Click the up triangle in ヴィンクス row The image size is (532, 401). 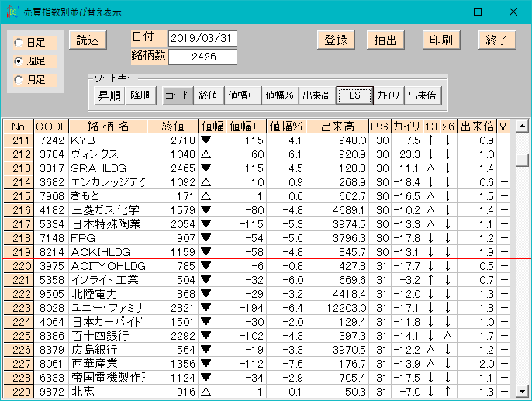pos(206,154)
